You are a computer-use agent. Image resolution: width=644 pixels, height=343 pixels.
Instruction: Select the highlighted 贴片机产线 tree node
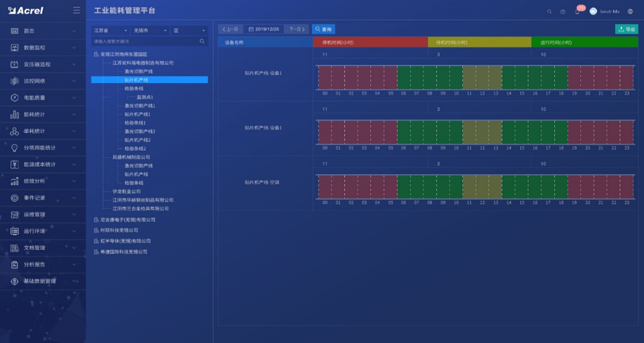(150, 80)
